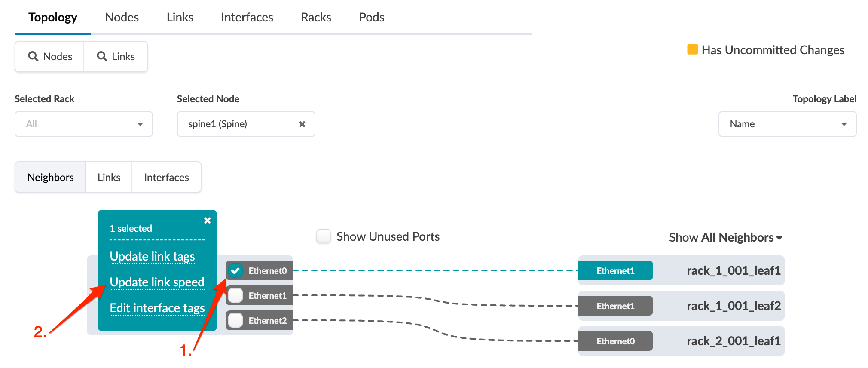The height and width of the screenshot is (368, 868).
Task: Click the orange uncommitted changes indicator
Action: (692, 49)
